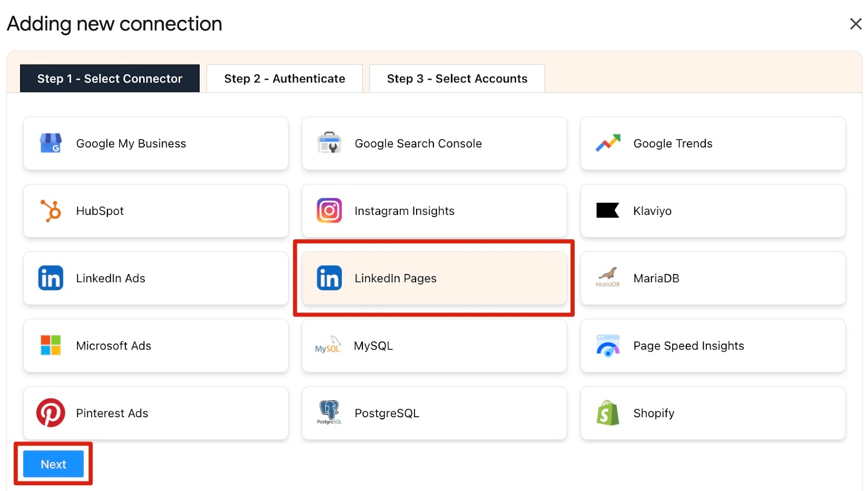Click the Google My Business store icon
Image resolution: width=868 pixels, height=491 pixels.
click(x=50, y=143)
